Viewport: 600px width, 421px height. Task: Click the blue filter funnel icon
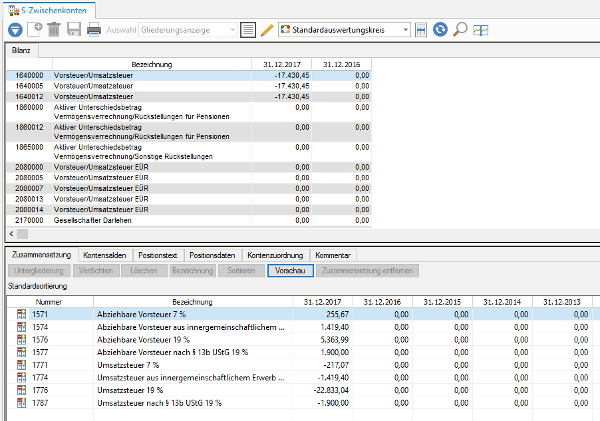click(15, 30)
